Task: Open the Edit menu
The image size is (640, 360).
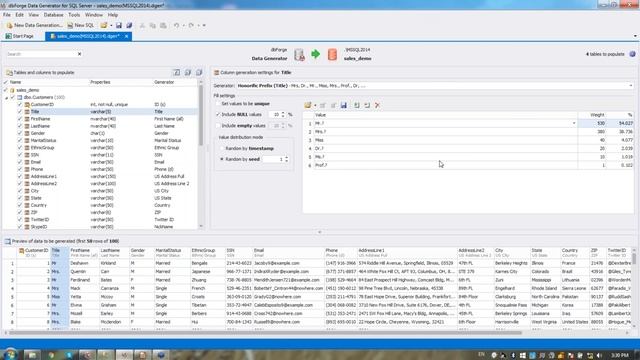Action: pyautogui.click(x=20, y=15)
